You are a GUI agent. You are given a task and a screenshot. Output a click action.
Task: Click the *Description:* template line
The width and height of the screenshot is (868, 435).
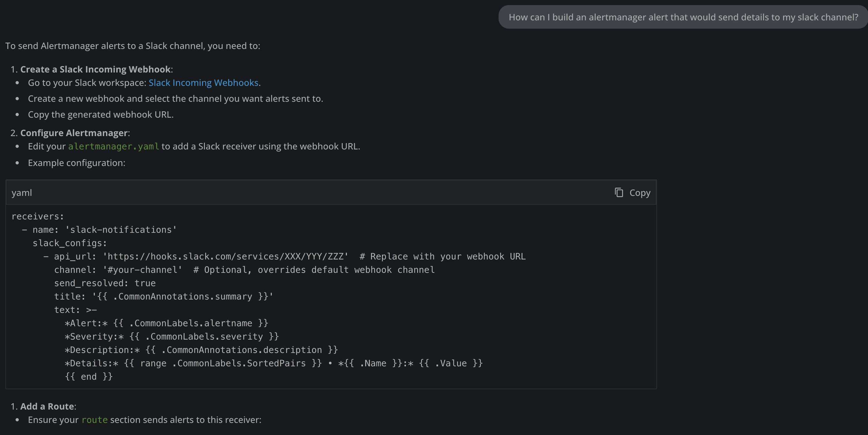click(x=201, y=350)
